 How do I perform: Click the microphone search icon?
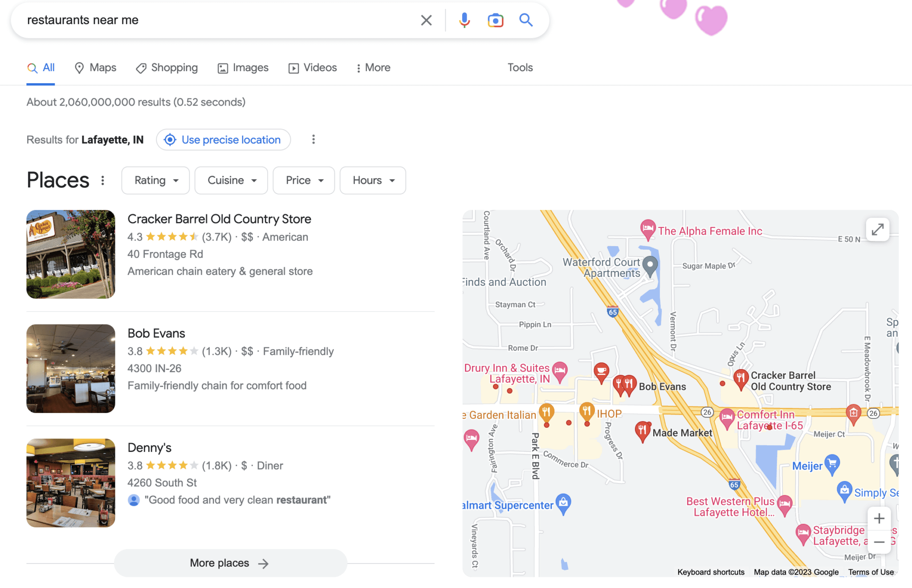click(x=463, y=19)
